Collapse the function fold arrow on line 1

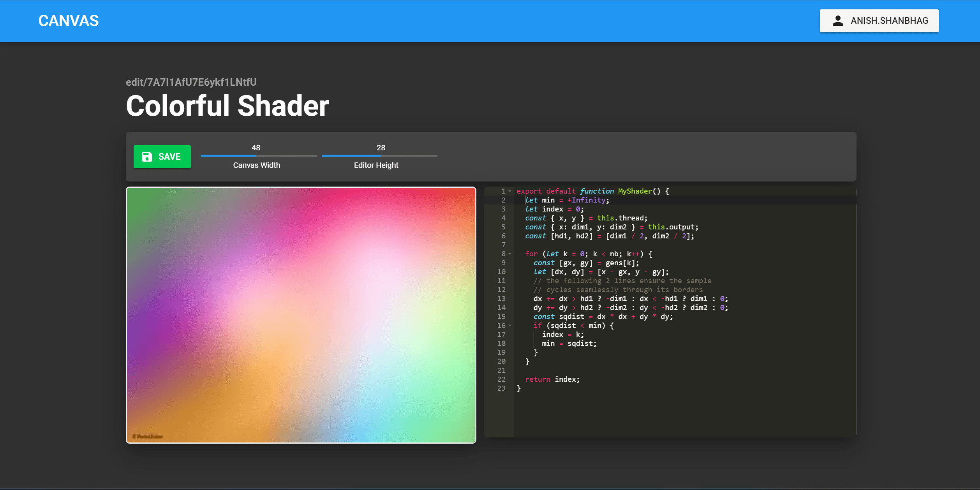pyautogui.click(x=510, y=191)
